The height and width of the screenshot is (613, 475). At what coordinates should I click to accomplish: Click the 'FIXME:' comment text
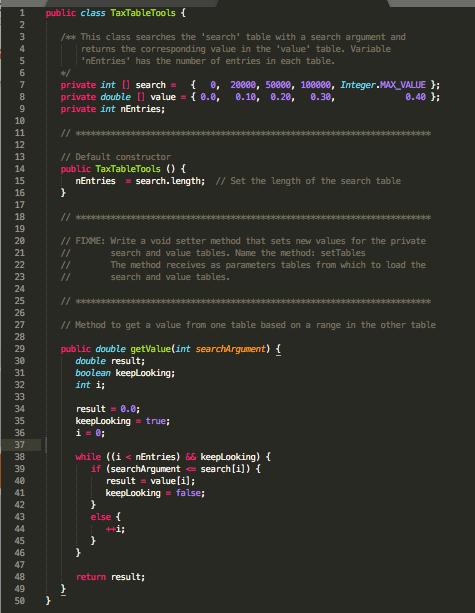90,241
